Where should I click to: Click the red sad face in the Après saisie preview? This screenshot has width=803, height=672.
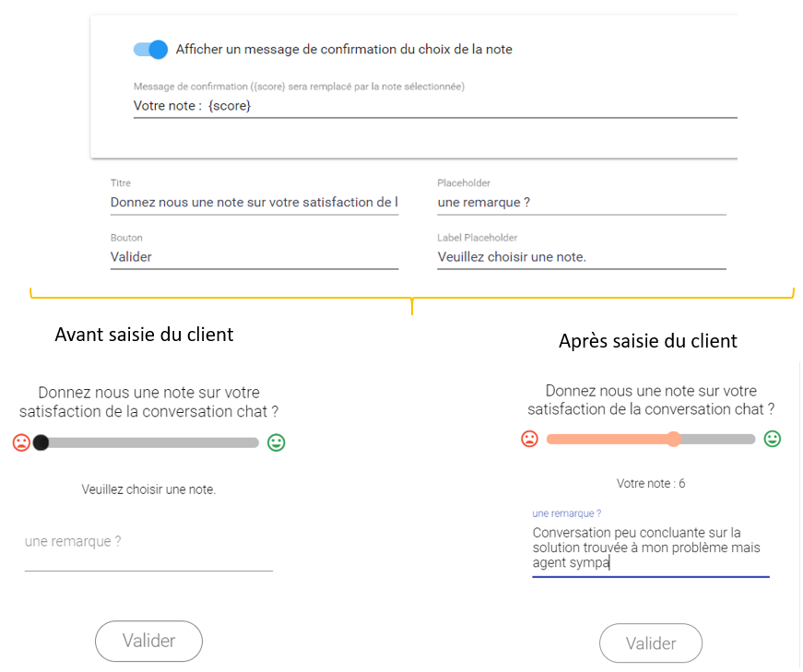click(x=529, y=439)
